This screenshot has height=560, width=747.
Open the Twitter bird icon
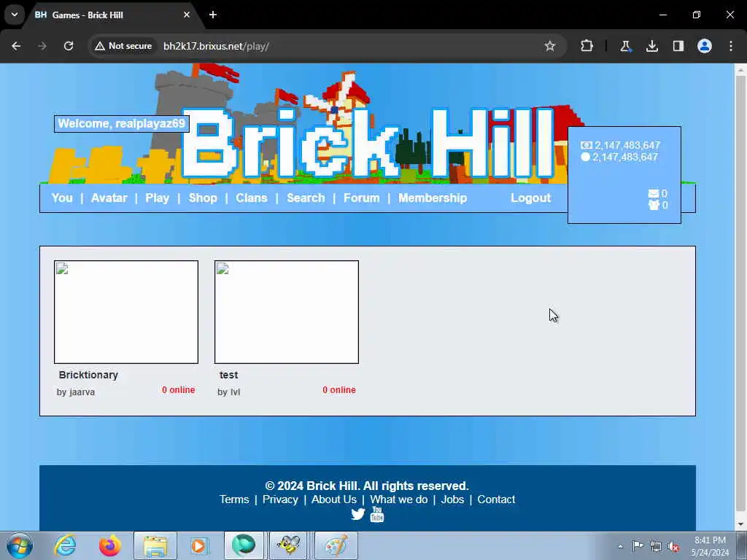[x=358, y=514]
